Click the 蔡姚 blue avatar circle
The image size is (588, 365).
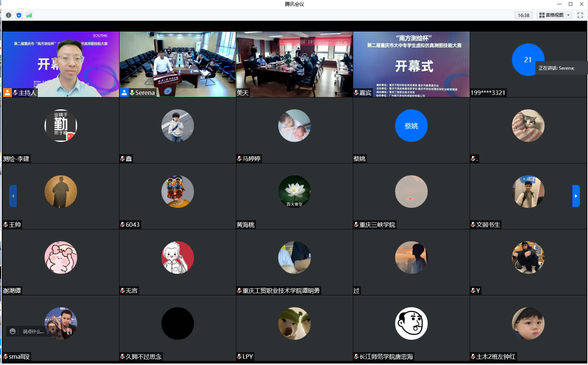411,126
